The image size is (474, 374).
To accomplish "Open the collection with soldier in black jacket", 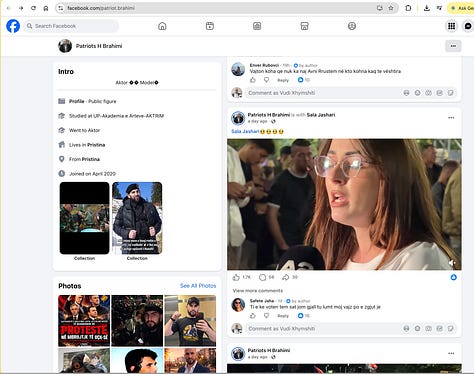I will [x=137, y=218].
